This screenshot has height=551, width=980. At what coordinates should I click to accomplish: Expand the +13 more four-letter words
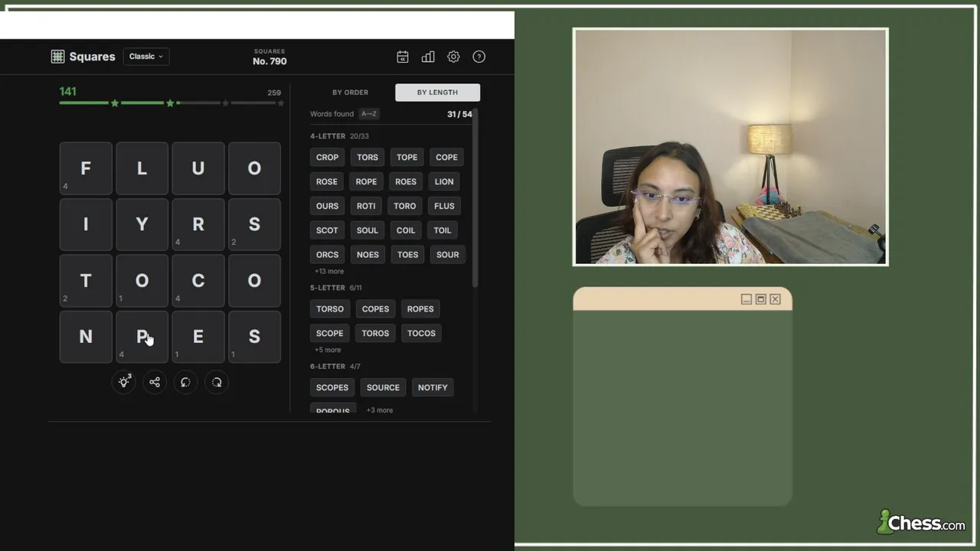point(329,271)
